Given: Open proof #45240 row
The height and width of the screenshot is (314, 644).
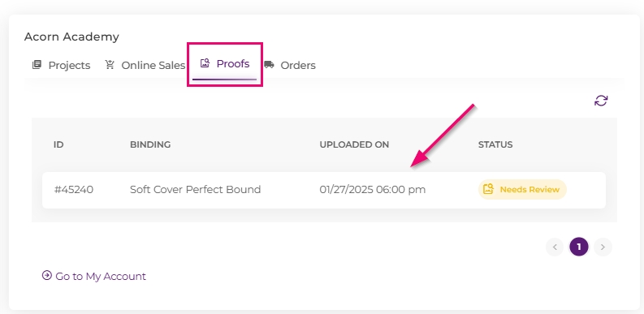Looking at the screenshot, I should pyautogui.click(x=324, y=190).
